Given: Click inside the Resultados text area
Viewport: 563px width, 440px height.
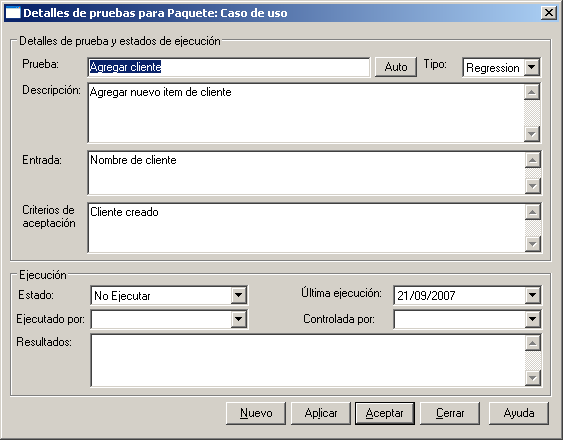Looking at the screenshot, I should (307, 360).
